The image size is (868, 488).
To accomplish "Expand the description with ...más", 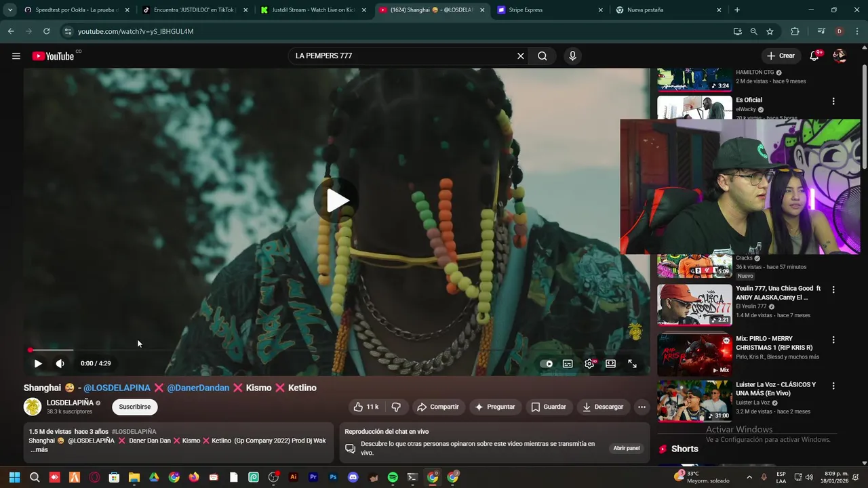I will [39, 449].
